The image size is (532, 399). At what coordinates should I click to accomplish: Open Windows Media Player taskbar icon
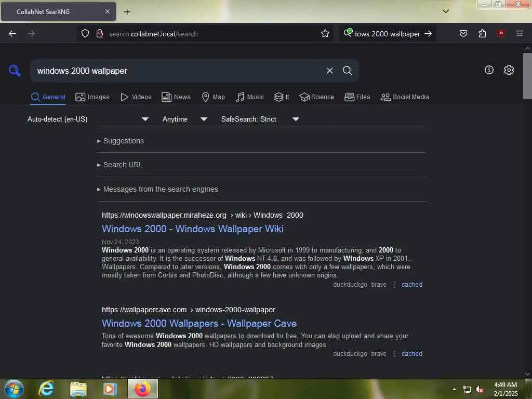(110, 389)
